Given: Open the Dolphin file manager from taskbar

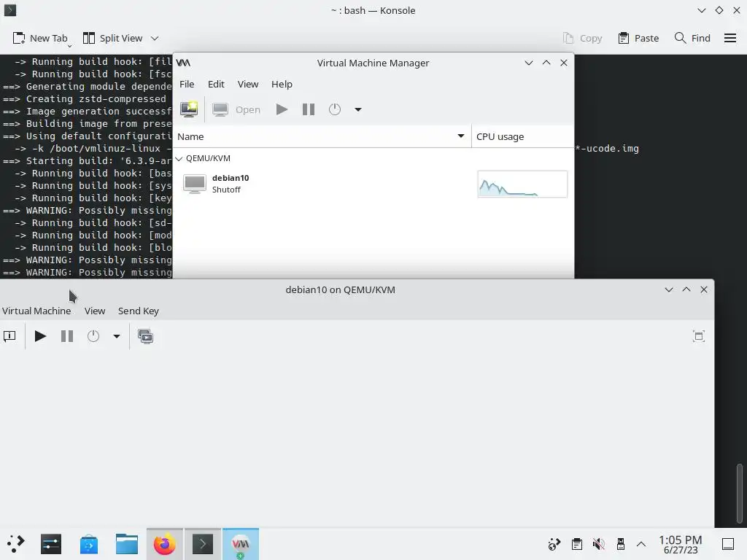Looking at the screenshot, I should click(127, 544).
